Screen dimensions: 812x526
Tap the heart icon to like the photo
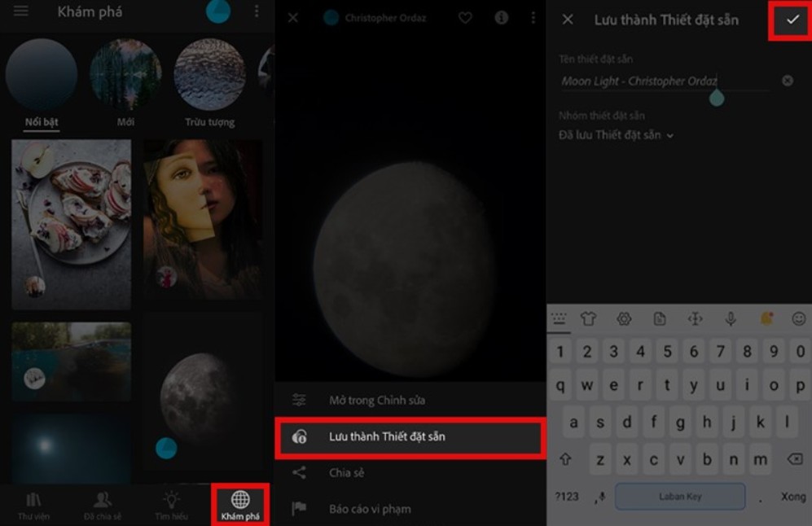click(465, 18)
